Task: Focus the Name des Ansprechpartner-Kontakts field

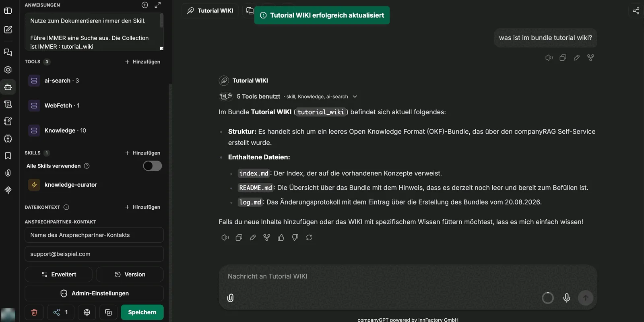Action: click(x=94, y=235)
